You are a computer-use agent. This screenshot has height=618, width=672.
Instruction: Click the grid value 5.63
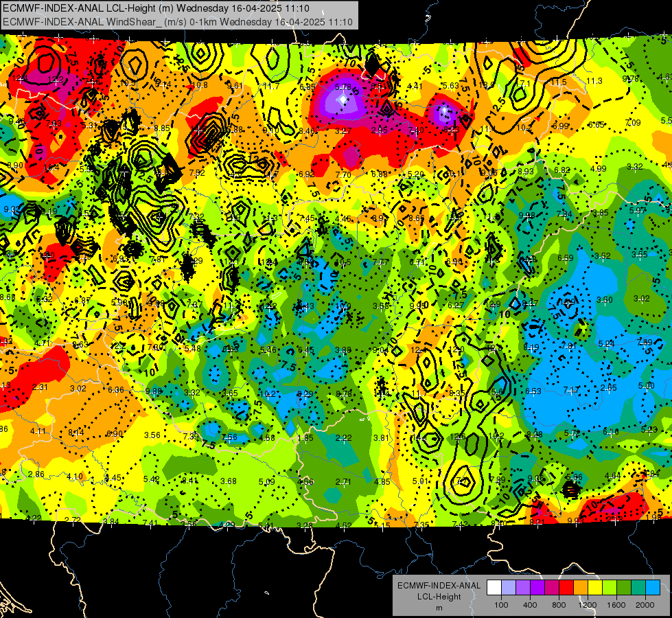pyautogui.click(x=451, y=86)
